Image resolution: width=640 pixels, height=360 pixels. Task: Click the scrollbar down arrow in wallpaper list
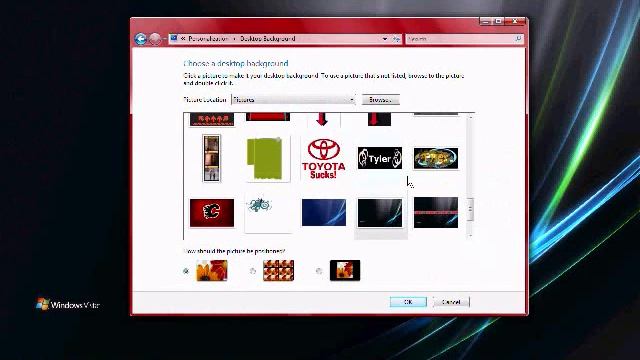click(x=470, y=236)
